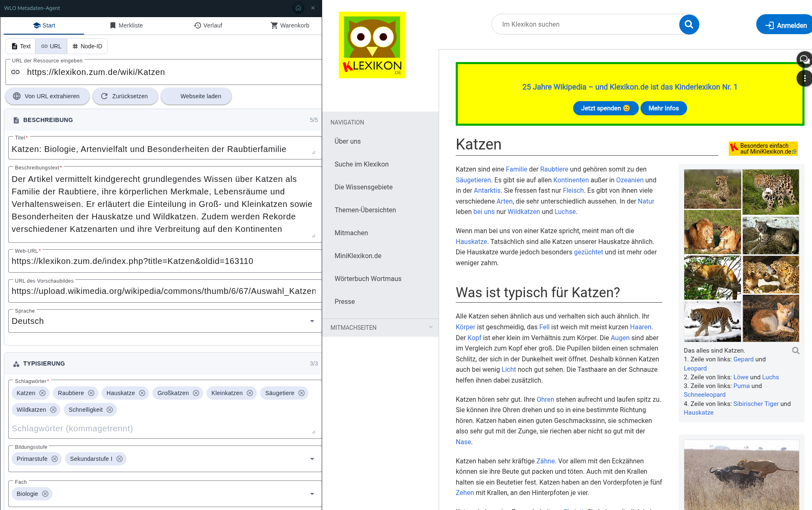
Task: Collapse the MITMACHSEITEN section
Action: coord(431,327)
